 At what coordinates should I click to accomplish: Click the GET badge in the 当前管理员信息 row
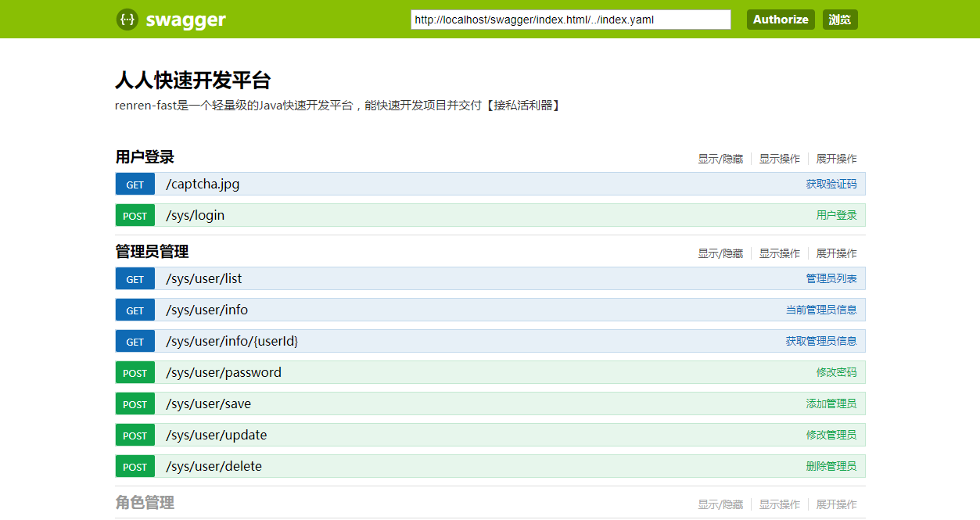(135, 310)
